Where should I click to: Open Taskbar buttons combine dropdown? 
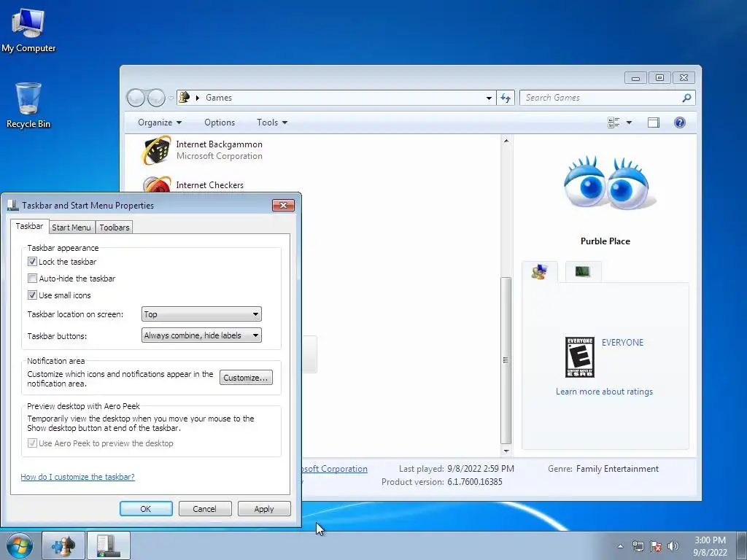point(201,335)
